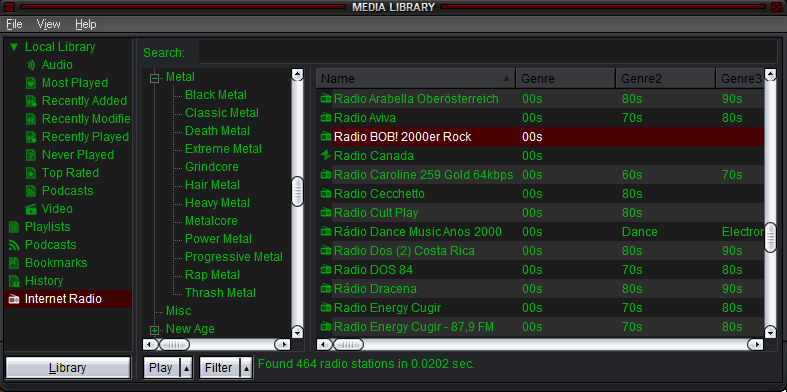Click the Internet Radio icon
787x392 pixels.
[14, 299]
